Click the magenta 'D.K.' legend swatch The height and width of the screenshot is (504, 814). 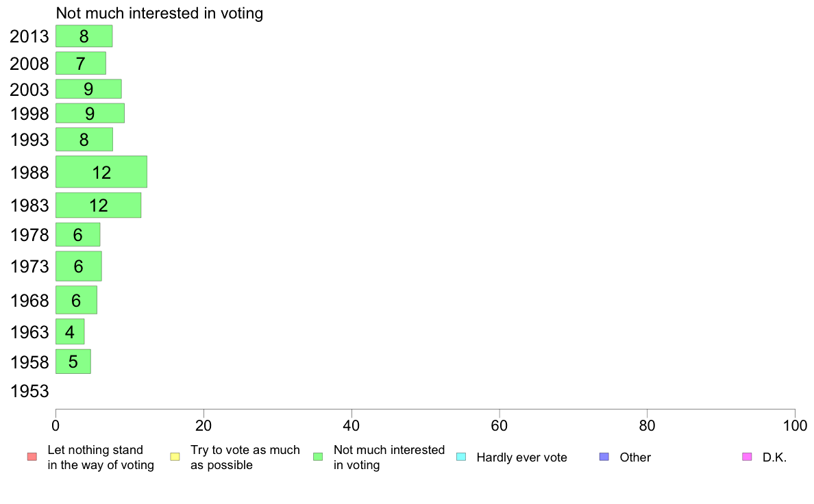click(747, 457)
